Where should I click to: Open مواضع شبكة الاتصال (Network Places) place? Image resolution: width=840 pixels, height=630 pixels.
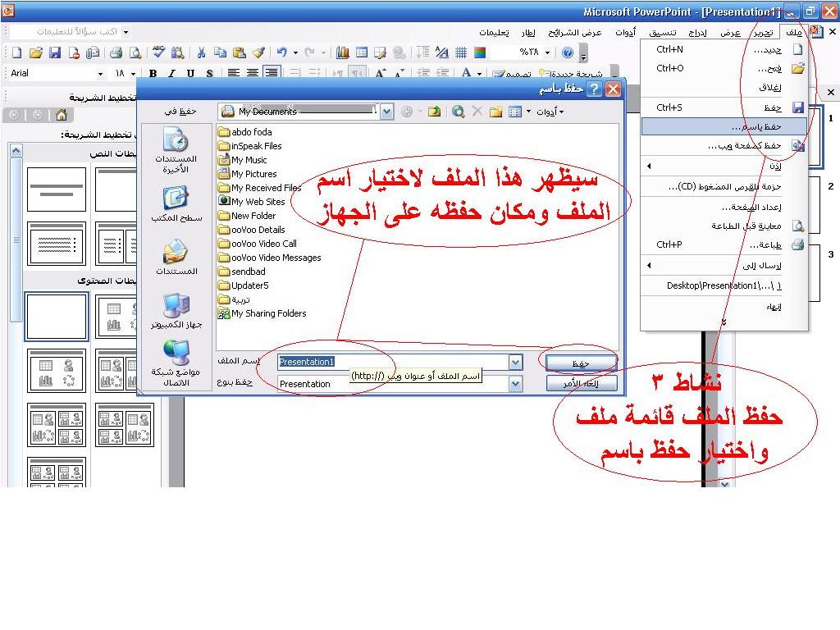click(176, 363)
